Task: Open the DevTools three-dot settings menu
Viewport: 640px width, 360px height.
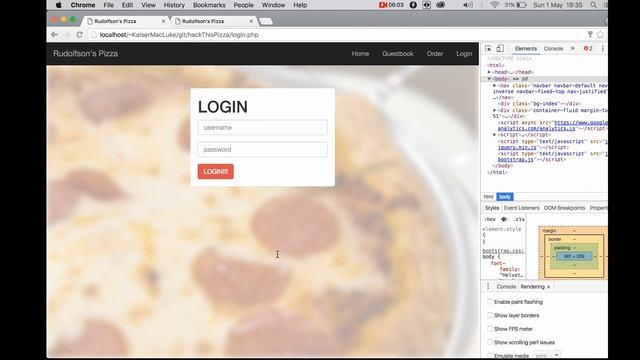Action: pos(602,49)
